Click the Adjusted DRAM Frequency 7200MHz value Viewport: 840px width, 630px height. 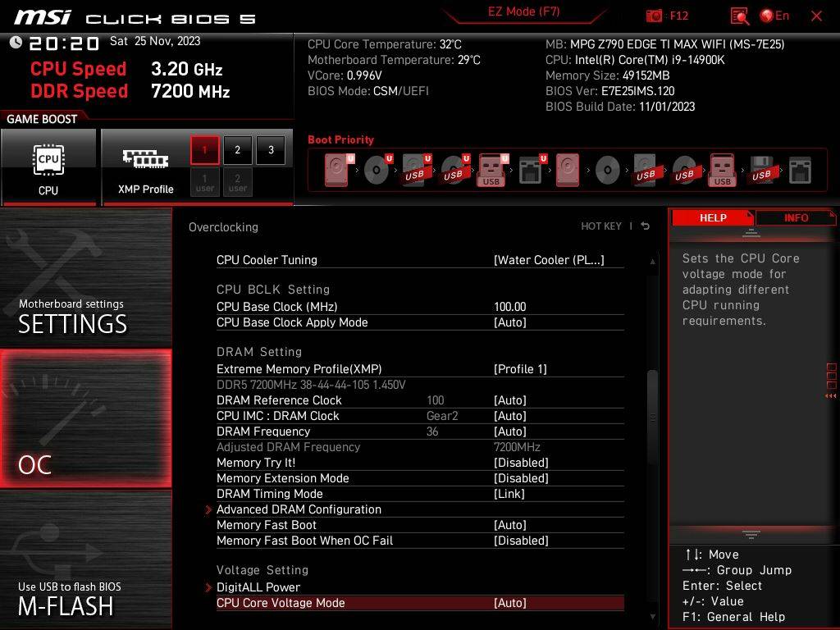coord(517,447)
